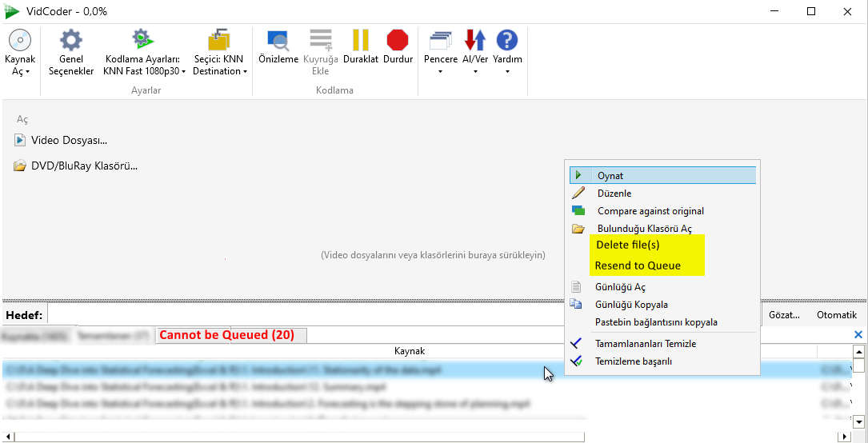The image size is (868, 443).
Task: Click the Compare against original icon
Action: [x=578, y=211]
